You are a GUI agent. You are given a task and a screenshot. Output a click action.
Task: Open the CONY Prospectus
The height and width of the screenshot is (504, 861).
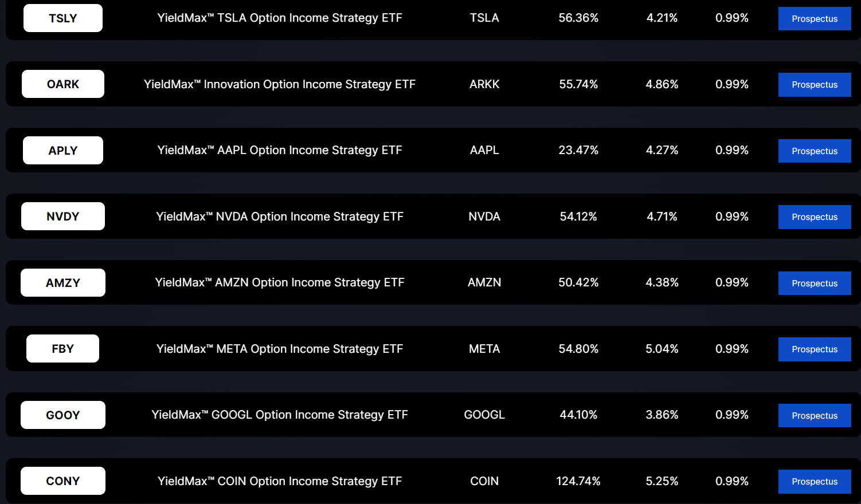click(x=814, y=481)
